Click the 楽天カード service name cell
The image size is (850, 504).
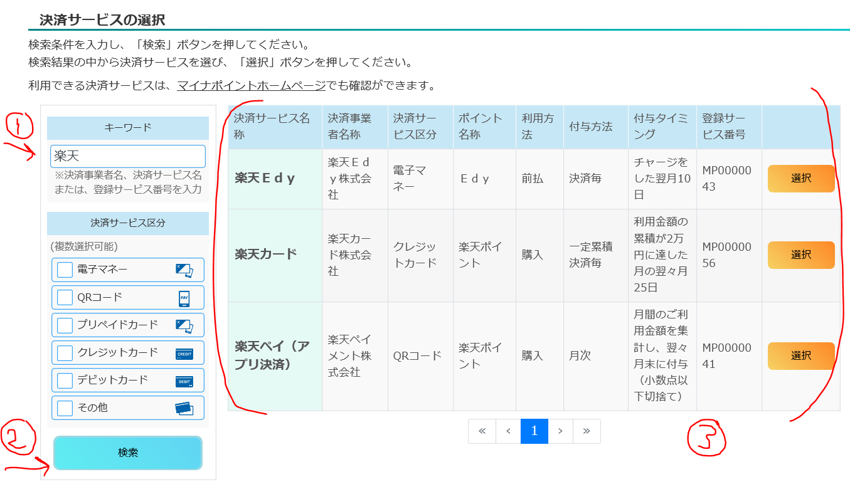[275, 255]
